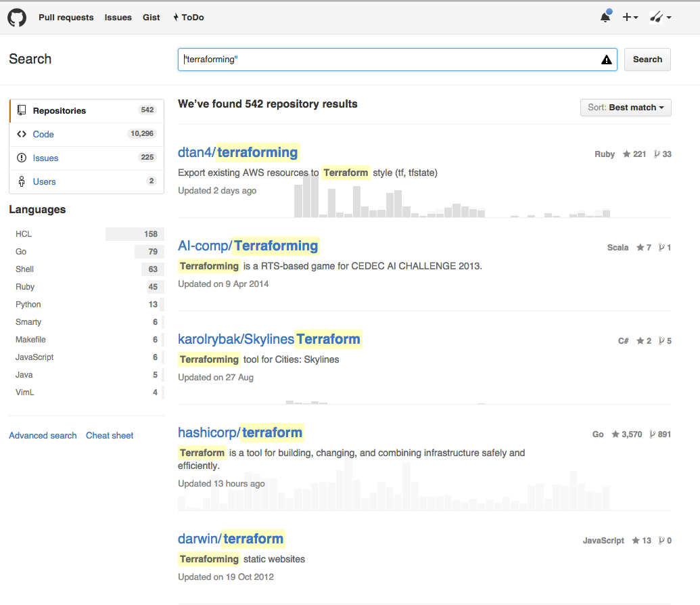Click the Scala language label on AI-comp result
Viewport: 700px width, 605px height.
click(617, 248)
